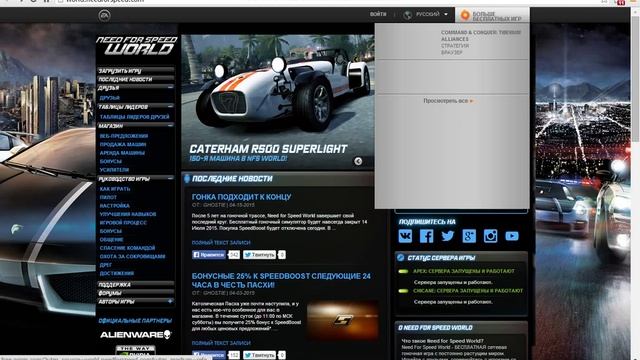The width and height of the screenshot is (640, 360).
Task: Click Полный текст записи under first news
Action: pyautogui.click(x=221, y=242)
